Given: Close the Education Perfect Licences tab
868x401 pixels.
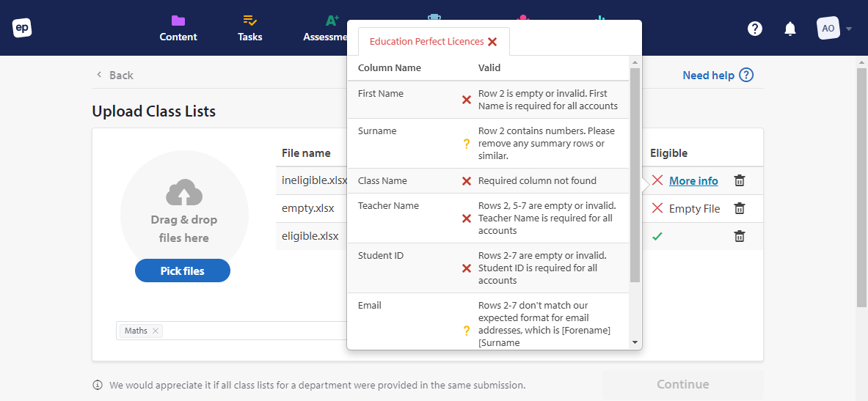Looking at the screenshot, I should coord(492,42).
